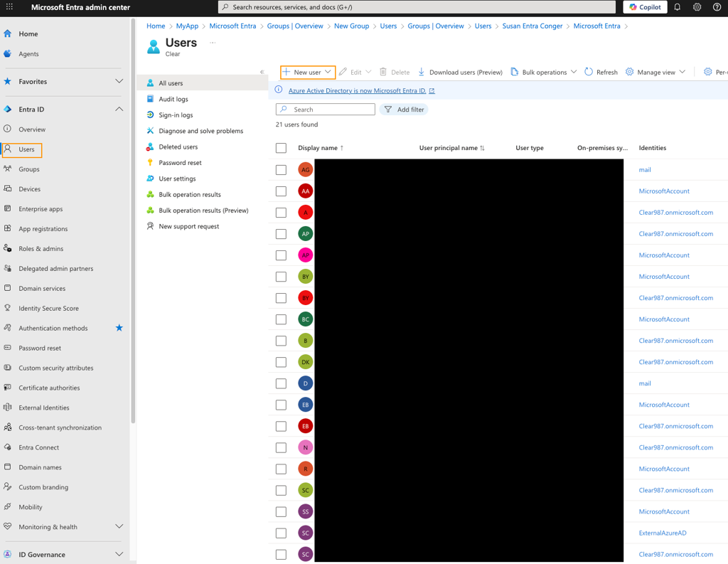
Task: Open the Bulk operations dropdown
Action: point(544,72)
